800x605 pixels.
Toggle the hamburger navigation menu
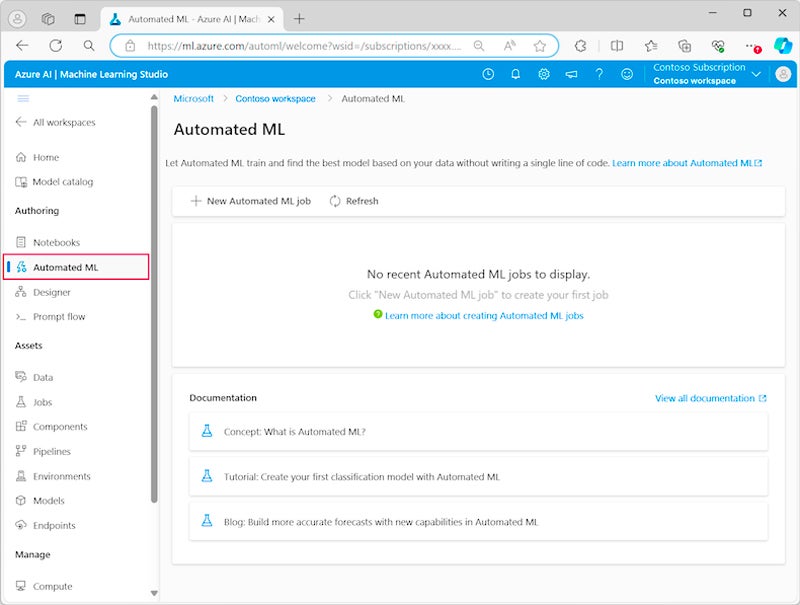coord(23,98)
